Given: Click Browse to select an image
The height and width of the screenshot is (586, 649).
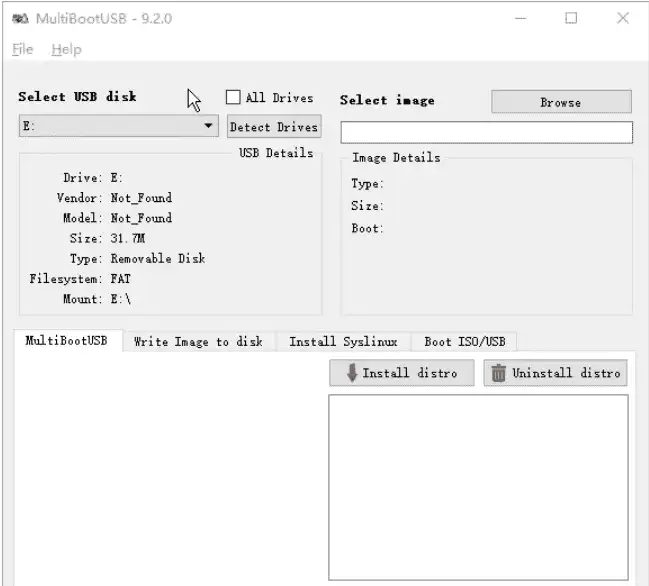Looking at the screenshot, I should (561, 102).
